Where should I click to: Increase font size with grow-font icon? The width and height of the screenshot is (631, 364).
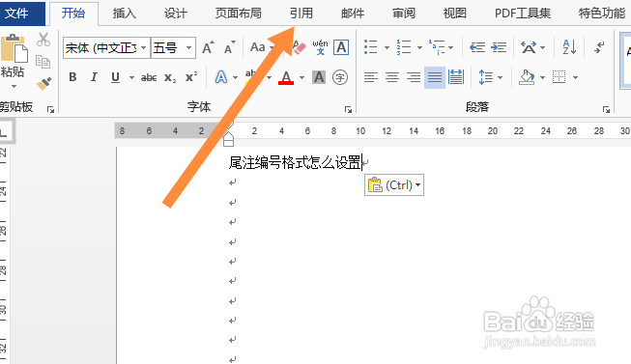209,47
